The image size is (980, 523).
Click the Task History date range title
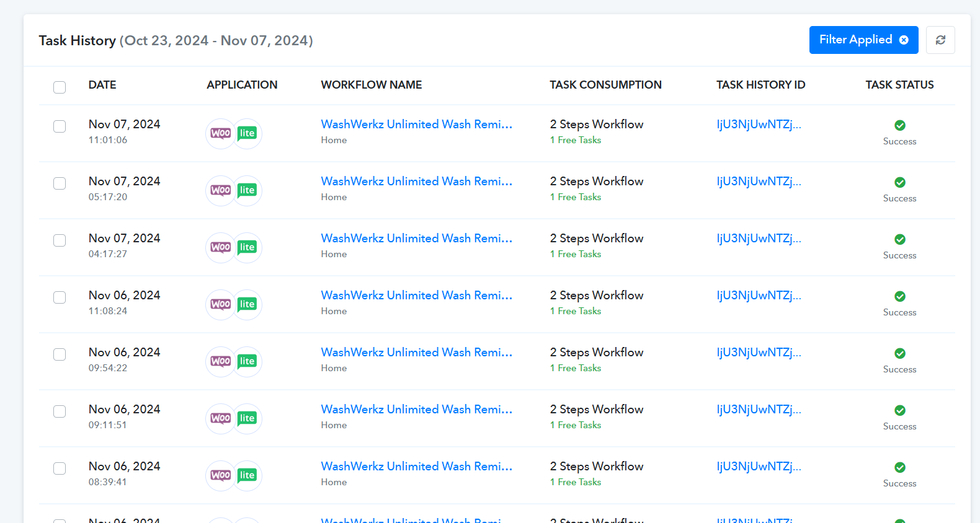tap(176, 41)
